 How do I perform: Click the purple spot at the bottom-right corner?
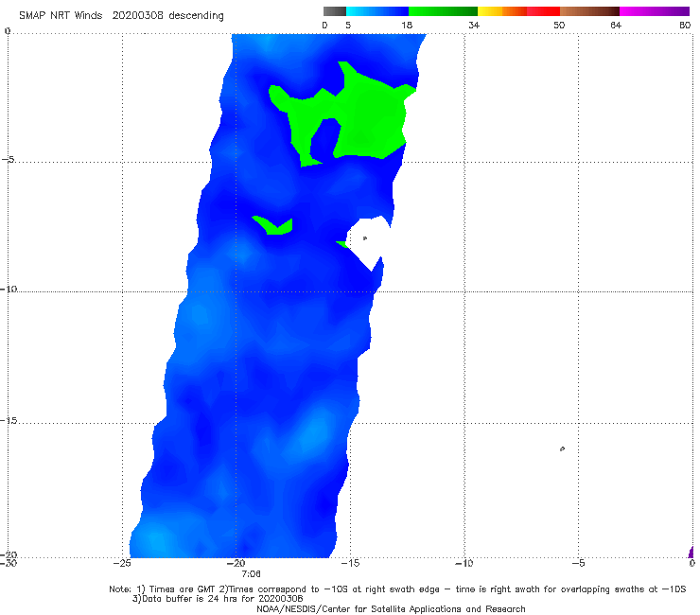pyautogui.click(x=691, y=552)
